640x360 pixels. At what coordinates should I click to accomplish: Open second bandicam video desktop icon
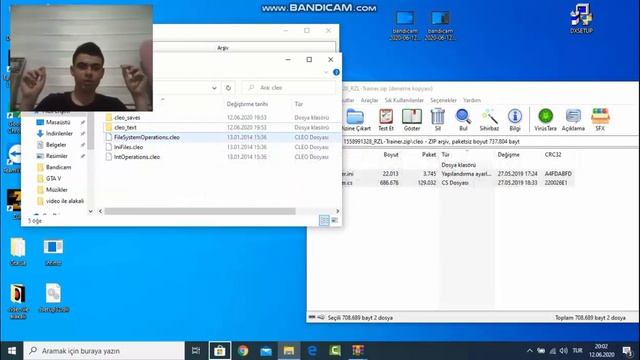click(440, 25)
